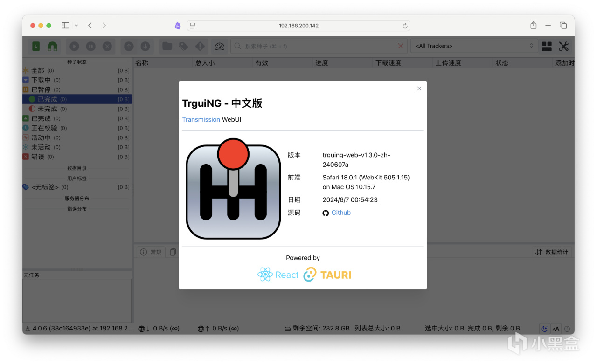Click the Safari address bar
The height and width of the screenshot is (364, 597).
pyautogui.click(x=298, y=26)
